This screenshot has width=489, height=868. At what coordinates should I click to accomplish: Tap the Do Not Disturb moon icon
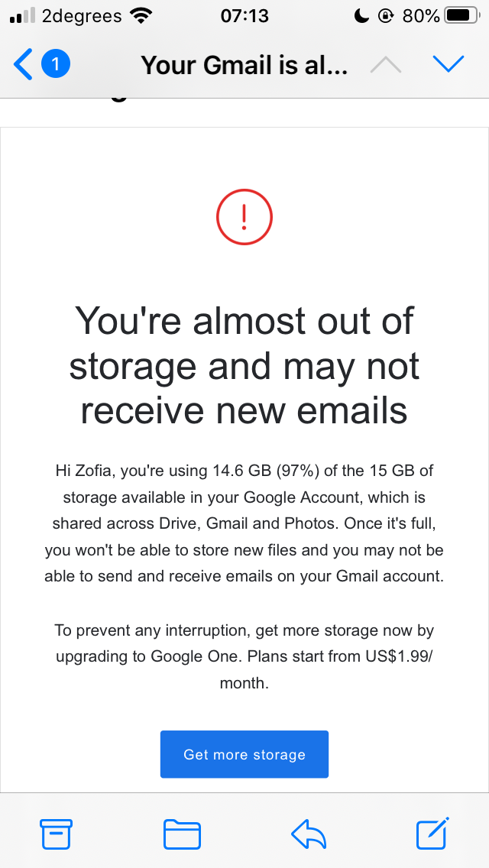point(362,15)
